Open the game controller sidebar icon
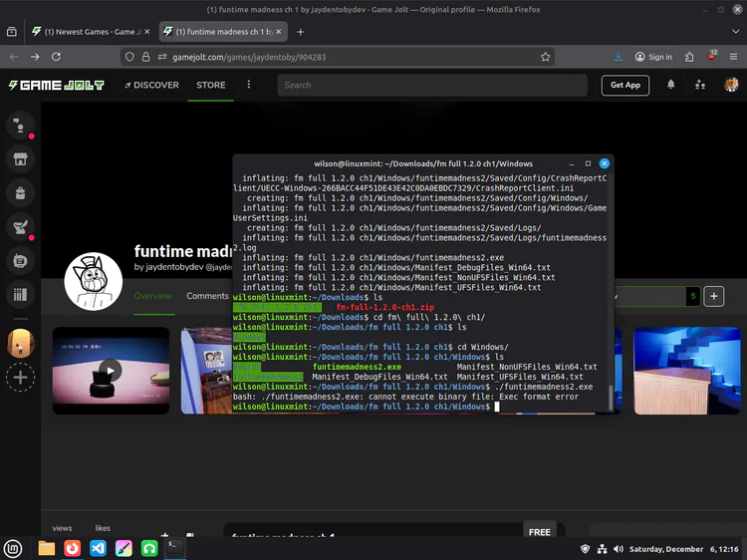Viewport: 747px width, 560px height. [20, 261]
